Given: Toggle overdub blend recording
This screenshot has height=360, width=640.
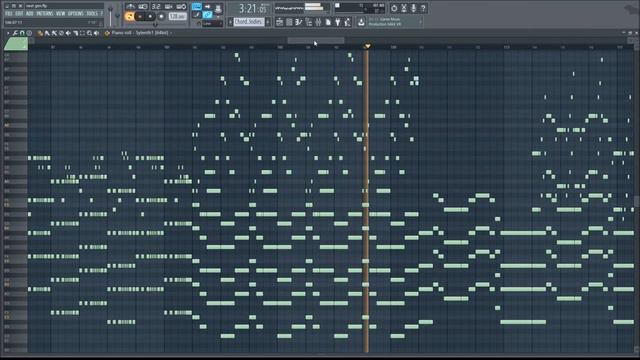Looking at the screenshot, I should [168, 7].
